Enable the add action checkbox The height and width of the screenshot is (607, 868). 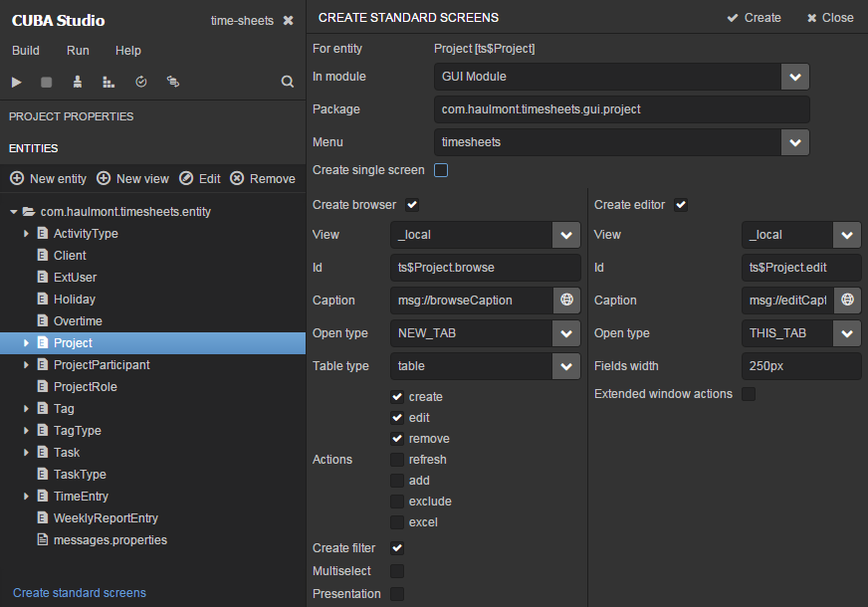[x=397, y=481]
